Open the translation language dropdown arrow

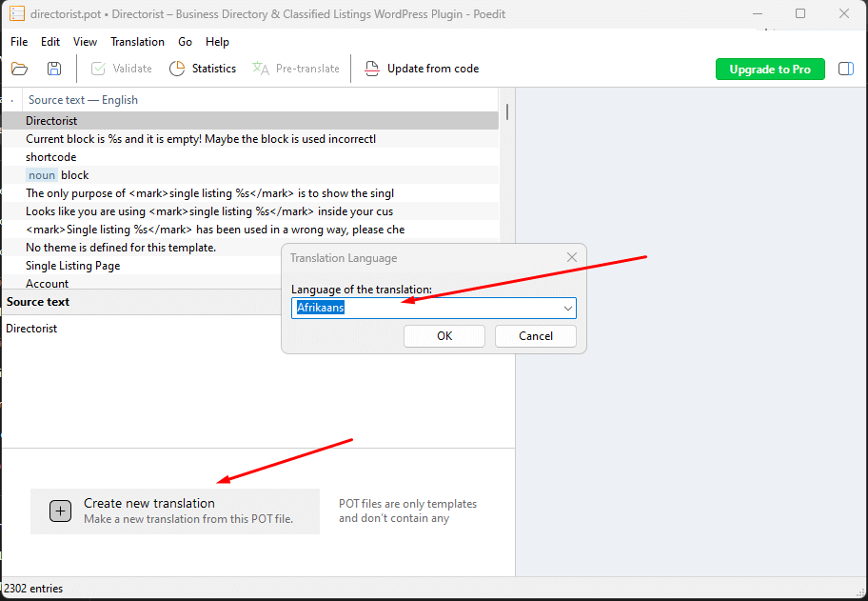tap(568, 308)
